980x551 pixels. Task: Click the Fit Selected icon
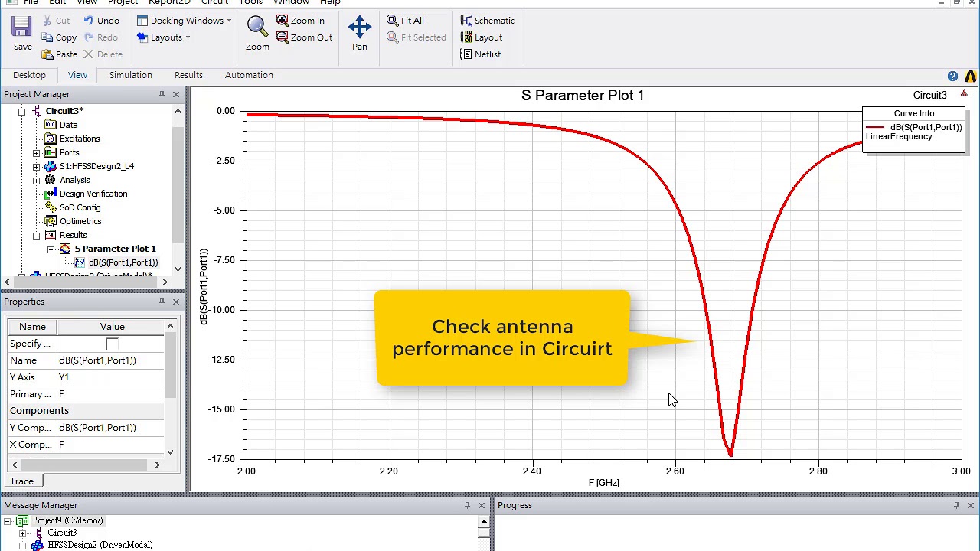point(392,37)
